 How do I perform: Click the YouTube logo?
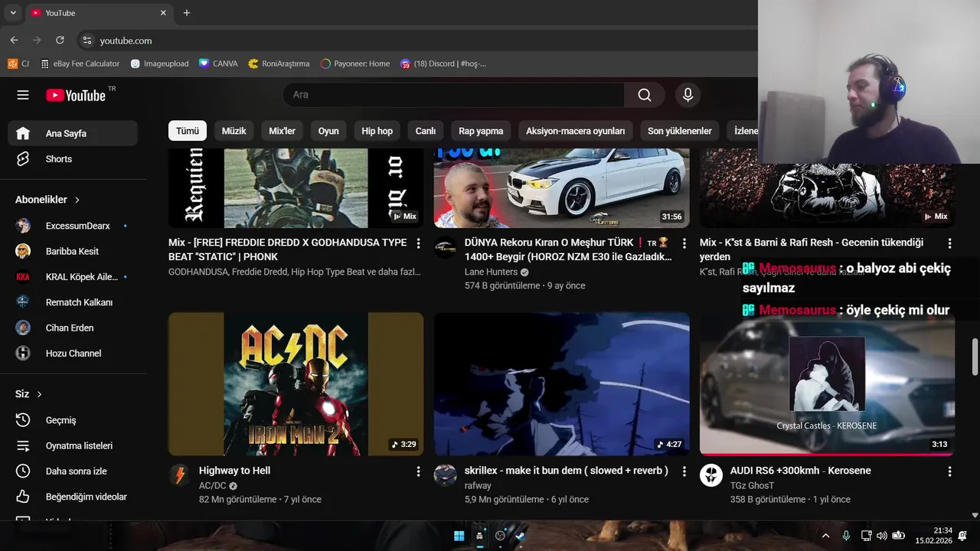coord(76,95)
